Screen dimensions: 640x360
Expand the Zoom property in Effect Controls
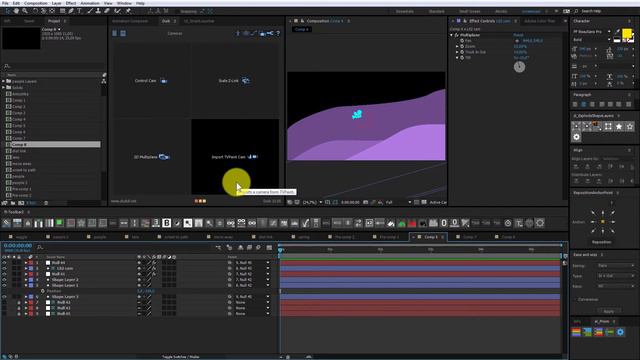(x=457, y=47)
